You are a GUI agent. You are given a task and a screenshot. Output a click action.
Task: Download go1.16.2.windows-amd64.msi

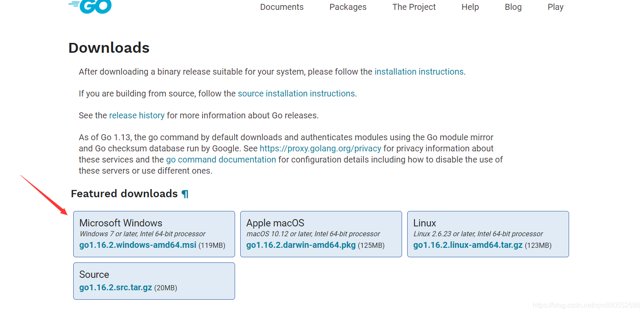pyautogui.click(x=138, y=245)
